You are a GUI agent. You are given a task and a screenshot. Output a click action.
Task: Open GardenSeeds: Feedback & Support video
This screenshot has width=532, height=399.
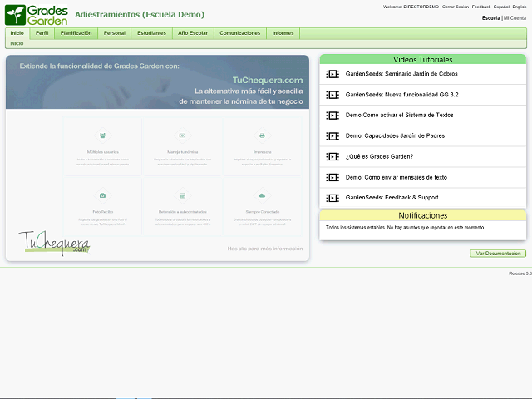pyautogui.click(x=392, y=198)
